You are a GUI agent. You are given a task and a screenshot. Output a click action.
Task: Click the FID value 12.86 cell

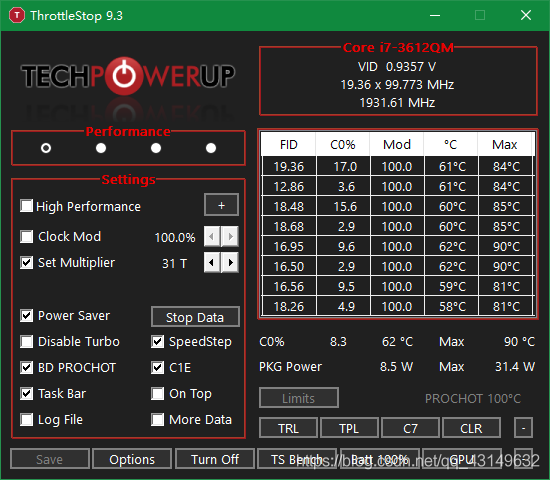pyautogui.click(x=289, y=186)
